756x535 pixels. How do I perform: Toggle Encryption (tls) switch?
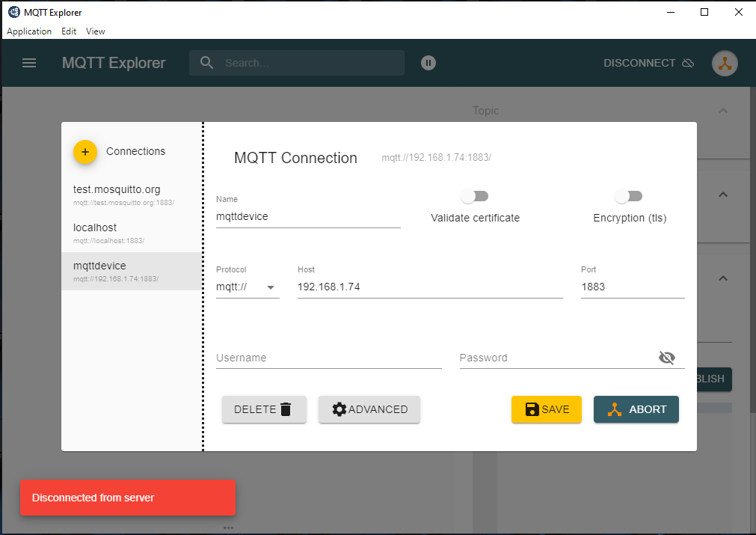click(629, 196)
